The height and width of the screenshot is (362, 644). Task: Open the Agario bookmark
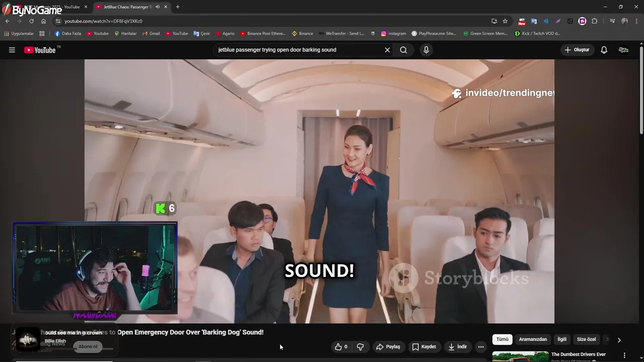pyautogui.click(x=225, y=34)
